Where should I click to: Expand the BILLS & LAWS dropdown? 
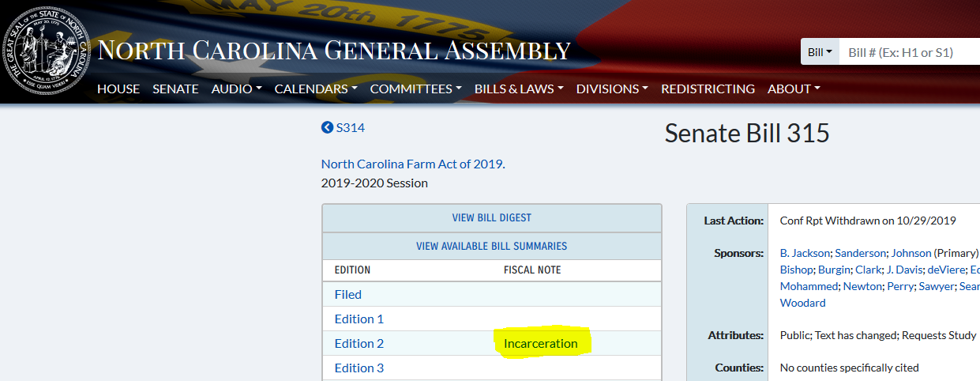[519, 89]
